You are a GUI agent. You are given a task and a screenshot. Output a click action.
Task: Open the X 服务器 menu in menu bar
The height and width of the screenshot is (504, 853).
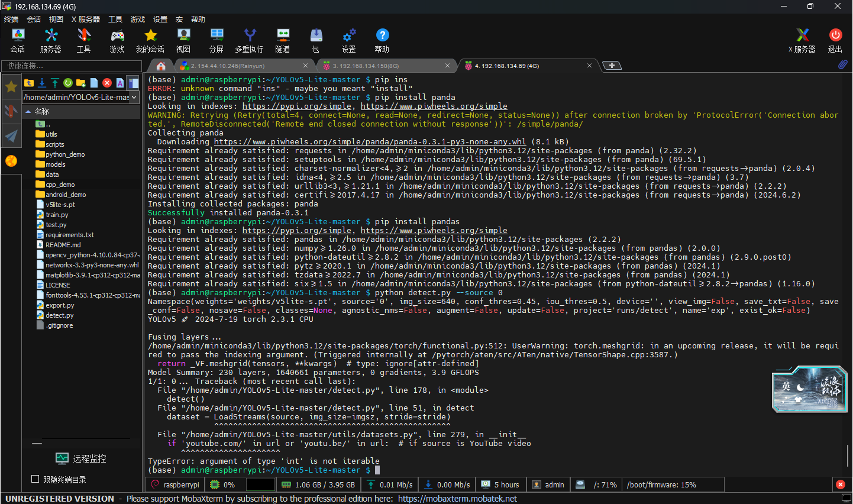(86, 20)
